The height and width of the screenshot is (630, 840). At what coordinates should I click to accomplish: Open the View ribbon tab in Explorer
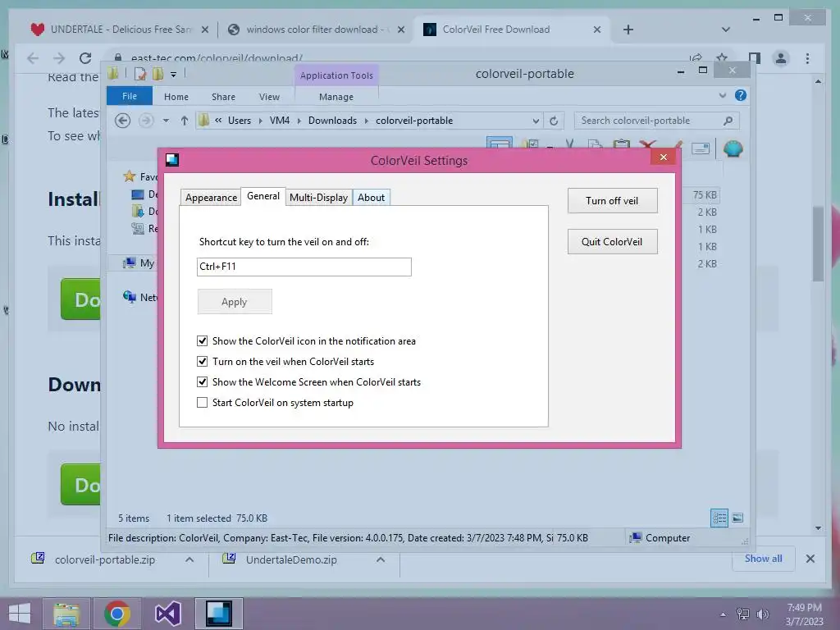pos(269,97)
